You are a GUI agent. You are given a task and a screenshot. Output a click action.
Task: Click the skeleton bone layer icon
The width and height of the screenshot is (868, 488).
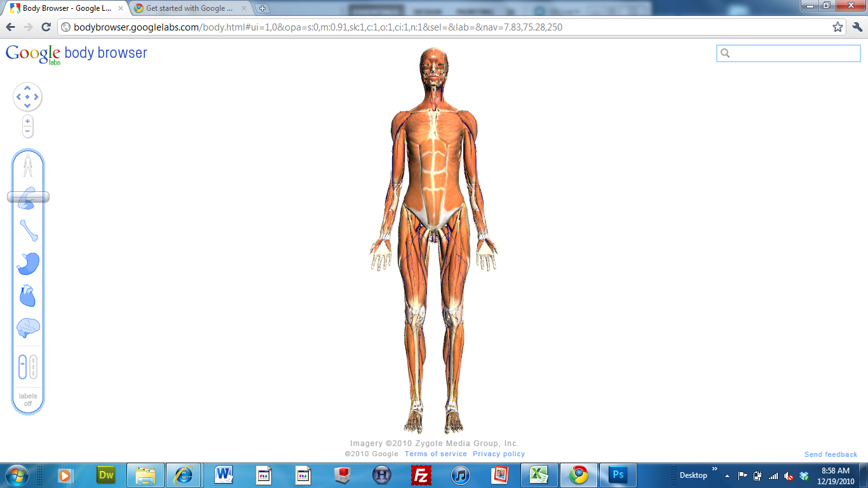click(x=28, y=231)
